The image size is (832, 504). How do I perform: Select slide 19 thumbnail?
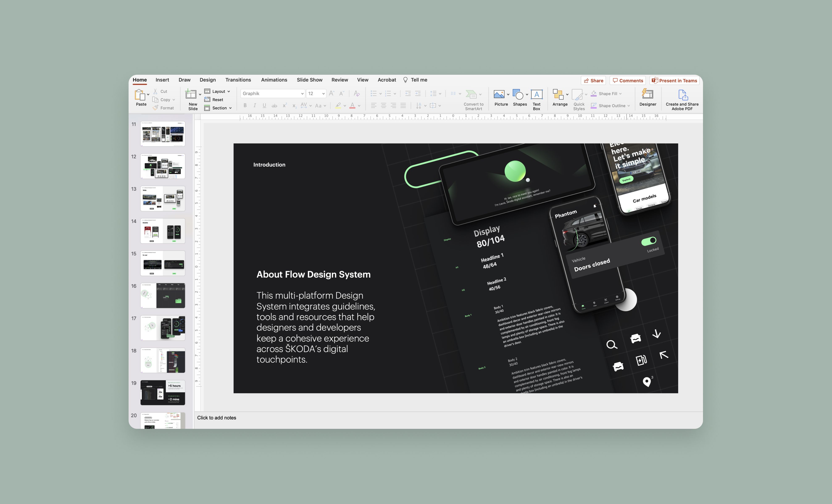pyautogui.click(x=162, y=393)
